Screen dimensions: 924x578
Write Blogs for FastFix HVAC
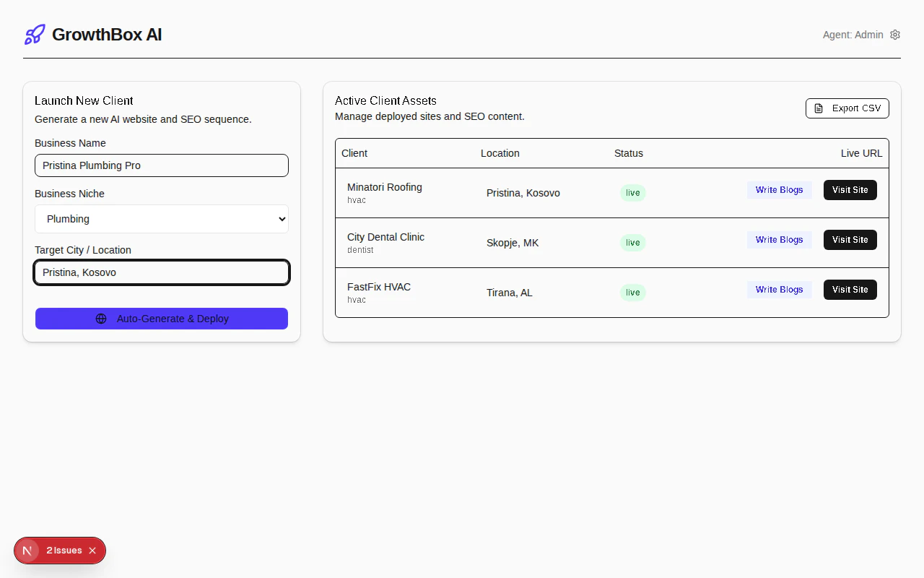tap(780, 290)
